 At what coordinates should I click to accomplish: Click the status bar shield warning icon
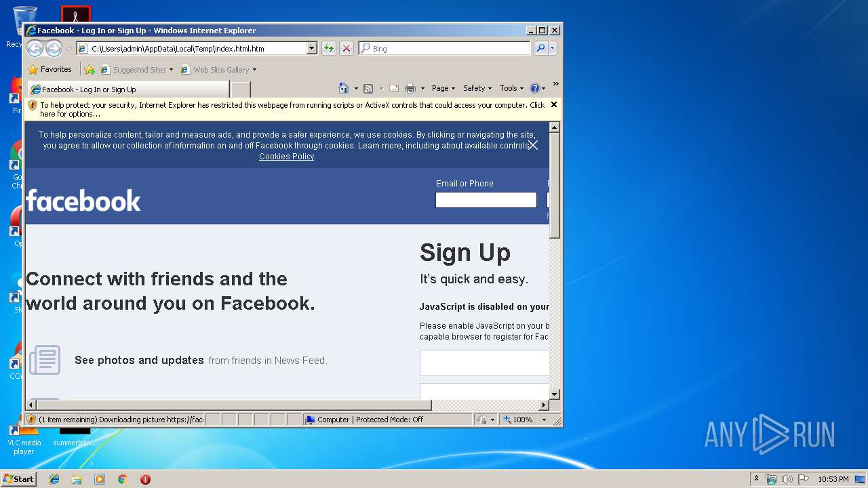[31, 420]
